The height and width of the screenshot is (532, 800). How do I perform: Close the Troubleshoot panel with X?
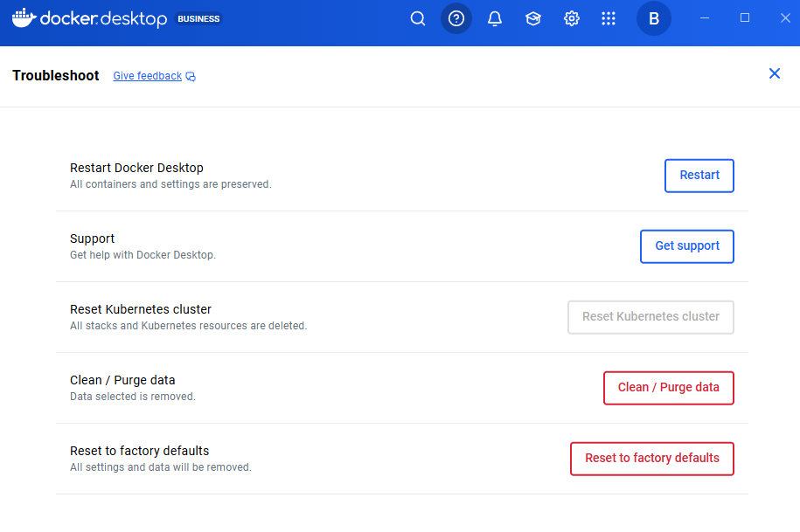(774, 73)
